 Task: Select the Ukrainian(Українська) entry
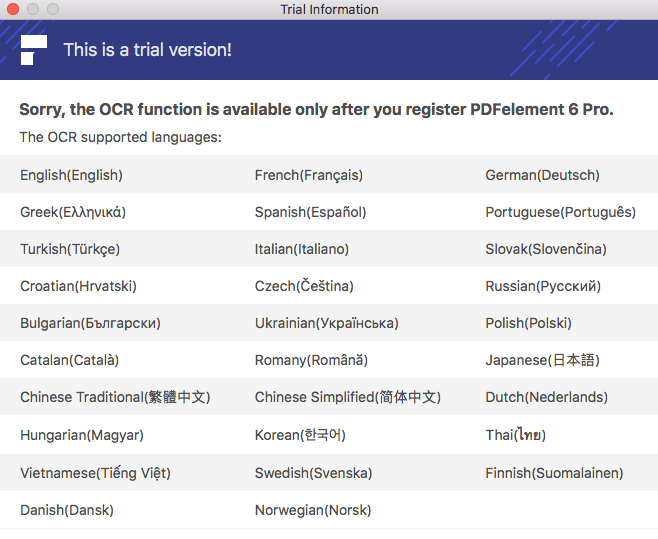coord(326,323)
